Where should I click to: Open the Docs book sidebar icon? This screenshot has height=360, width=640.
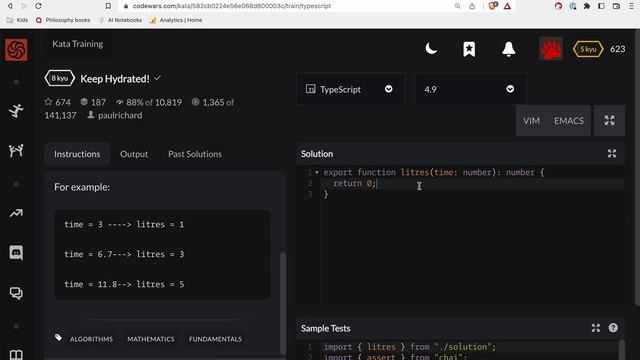pyautogui.click(x=16, y=354)
